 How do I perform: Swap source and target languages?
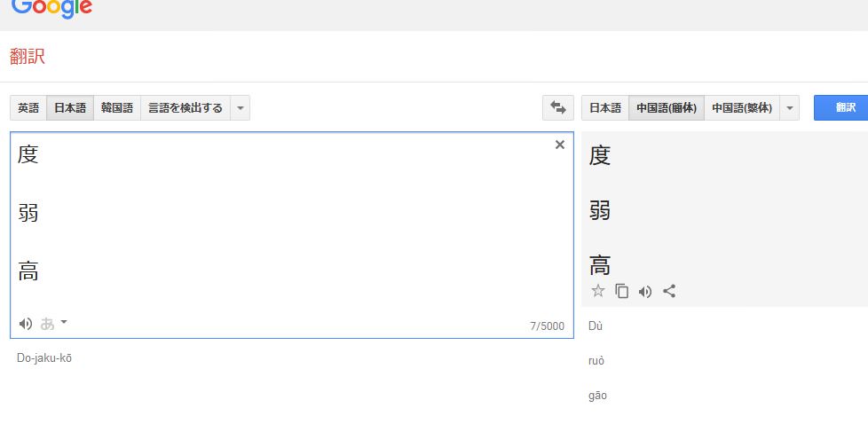tap(557, 107)
